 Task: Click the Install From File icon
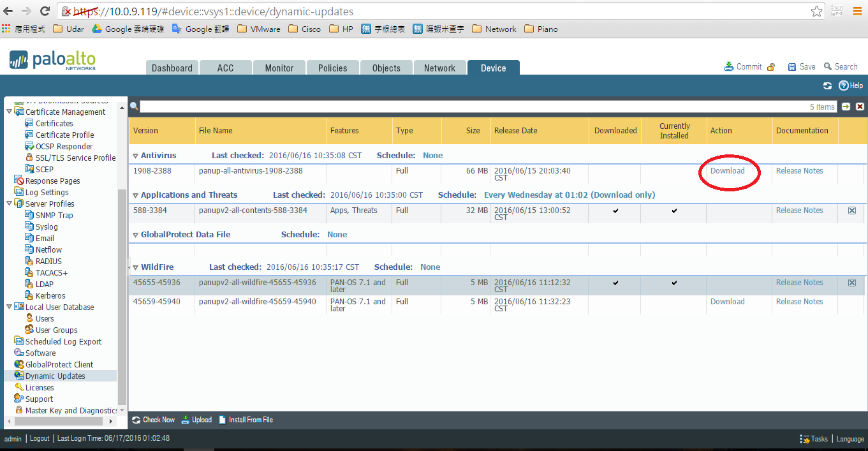point(223,420)
